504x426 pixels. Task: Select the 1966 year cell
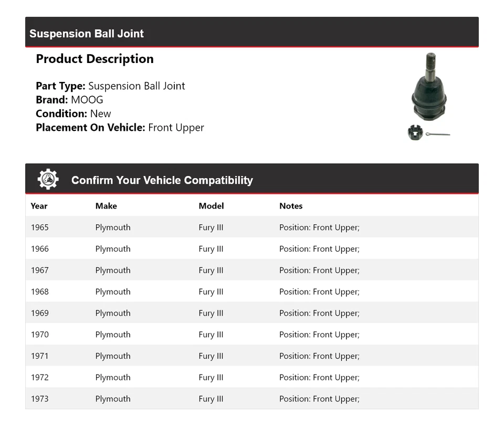39,249
